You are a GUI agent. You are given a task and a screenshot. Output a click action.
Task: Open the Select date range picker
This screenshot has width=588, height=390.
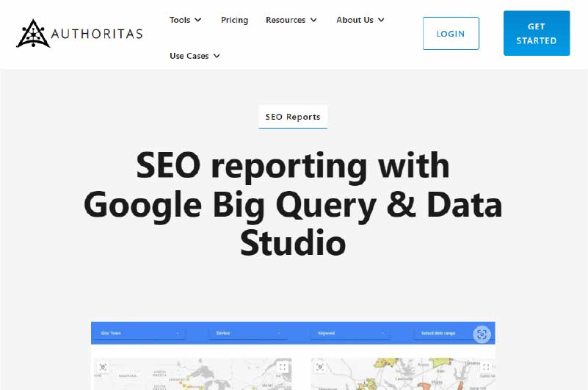pyautogui.click(x=443, y=333)
